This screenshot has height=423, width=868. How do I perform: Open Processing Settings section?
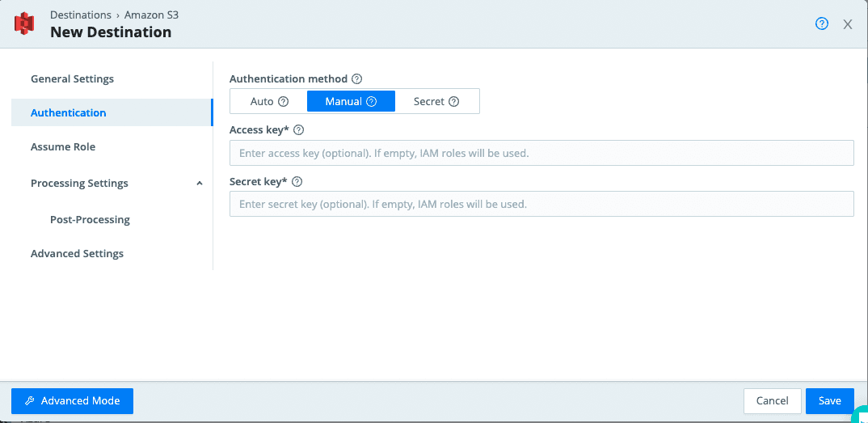point(79,184)
